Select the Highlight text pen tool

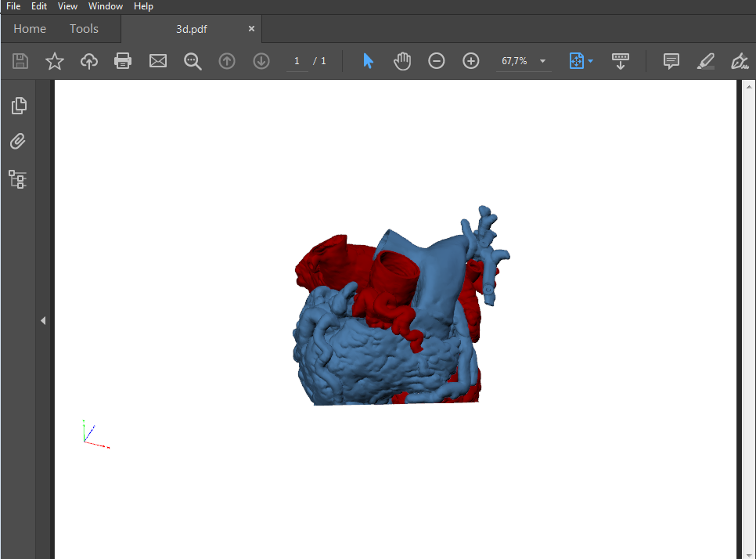[x=705, y=61]
